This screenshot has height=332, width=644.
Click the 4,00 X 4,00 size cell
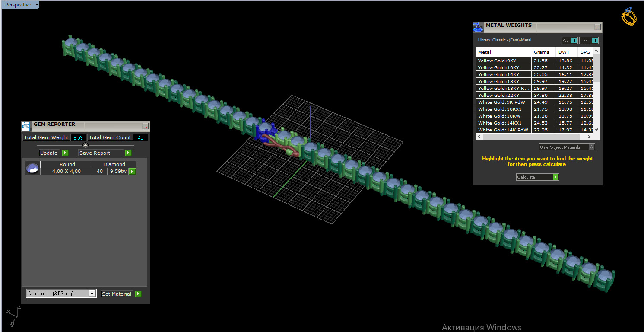coord(67,171)
